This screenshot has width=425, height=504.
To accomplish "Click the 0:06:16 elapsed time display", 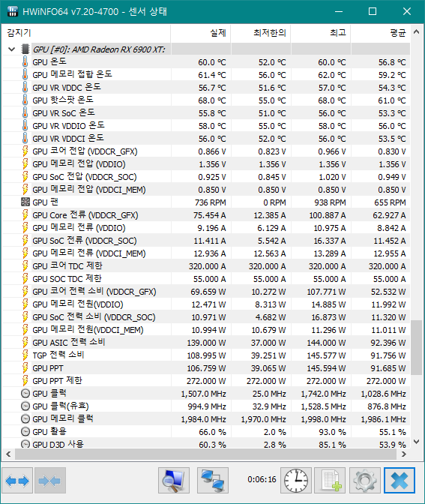I will coord(262,479).
